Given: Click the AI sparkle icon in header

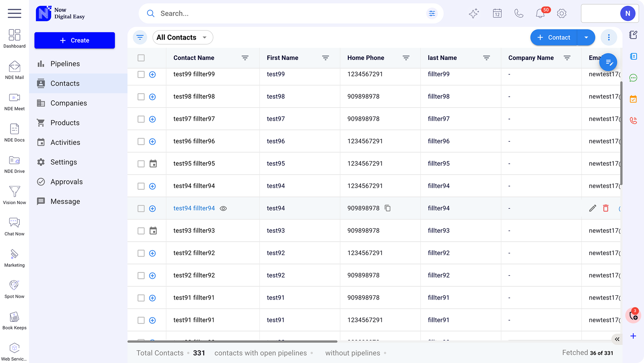Looking at the screenshot, I should point(474,14).
